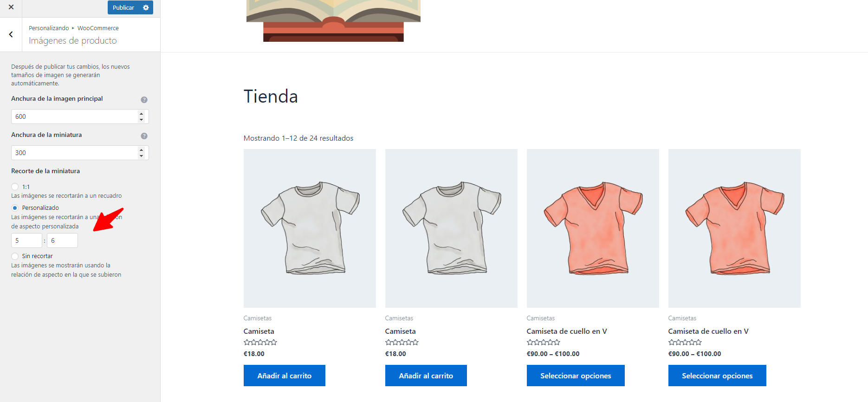The image size is (868, 402).
Task: Choose the Sin recortar radio option
Action: tap(15, 256)
